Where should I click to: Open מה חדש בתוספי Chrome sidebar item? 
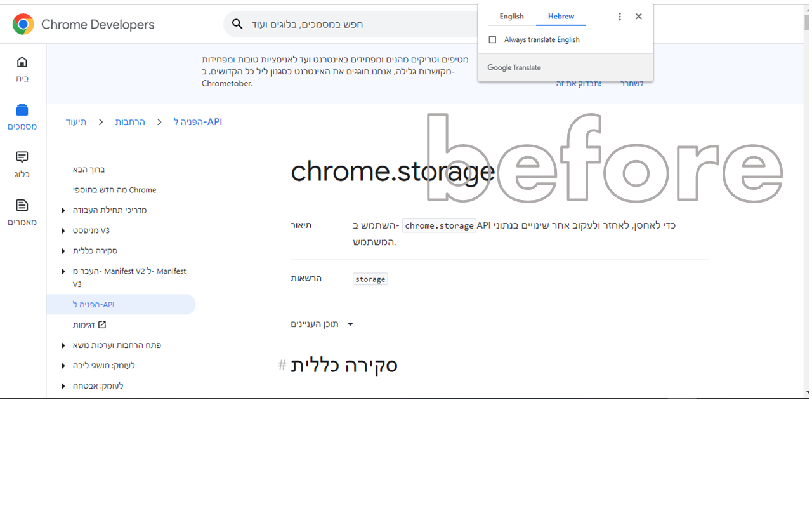(x=114, y=190)
